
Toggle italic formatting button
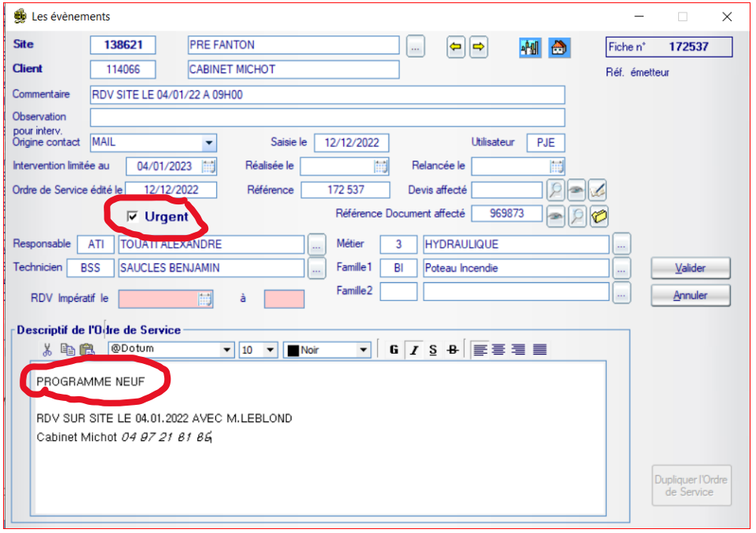(x=413, y=350)
